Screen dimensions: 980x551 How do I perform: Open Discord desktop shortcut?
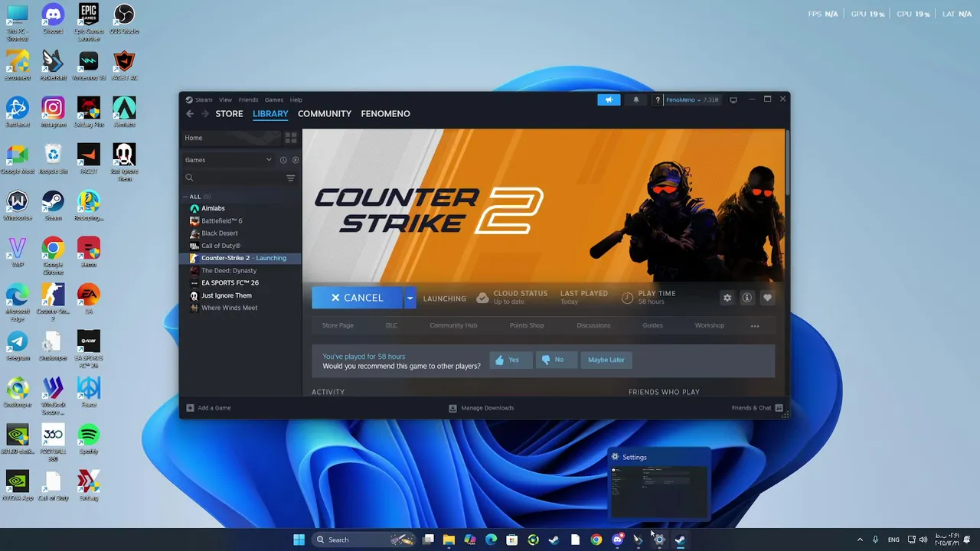pyautogui.click(x=53, y=18)
